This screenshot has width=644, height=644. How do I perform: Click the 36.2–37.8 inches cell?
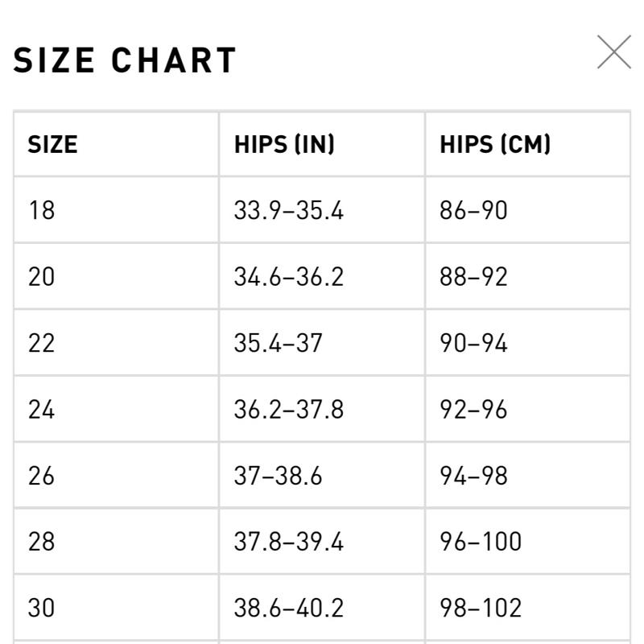pos(322,409)
